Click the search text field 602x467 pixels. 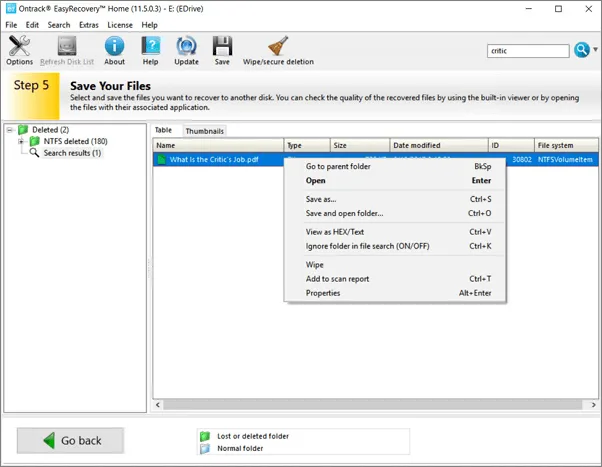pos(528,51)
